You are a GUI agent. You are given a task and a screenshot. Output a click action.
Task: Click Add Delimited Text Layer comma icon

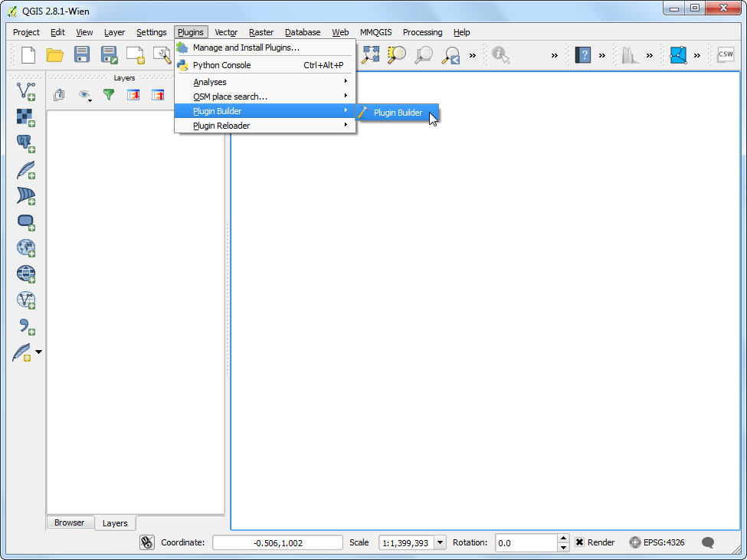(x=26, y=326)
